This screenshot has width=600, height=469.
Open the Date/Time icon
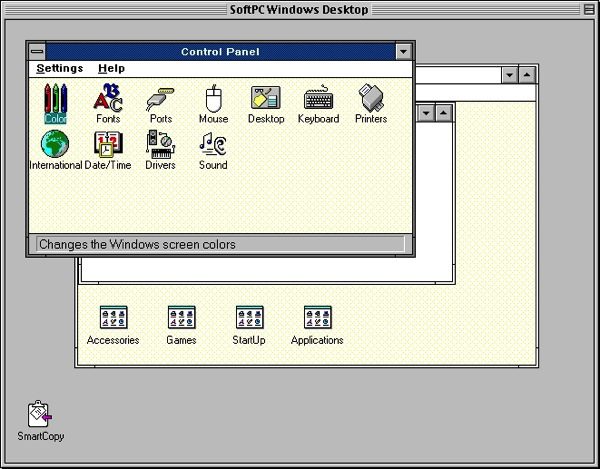click(108, 145)
